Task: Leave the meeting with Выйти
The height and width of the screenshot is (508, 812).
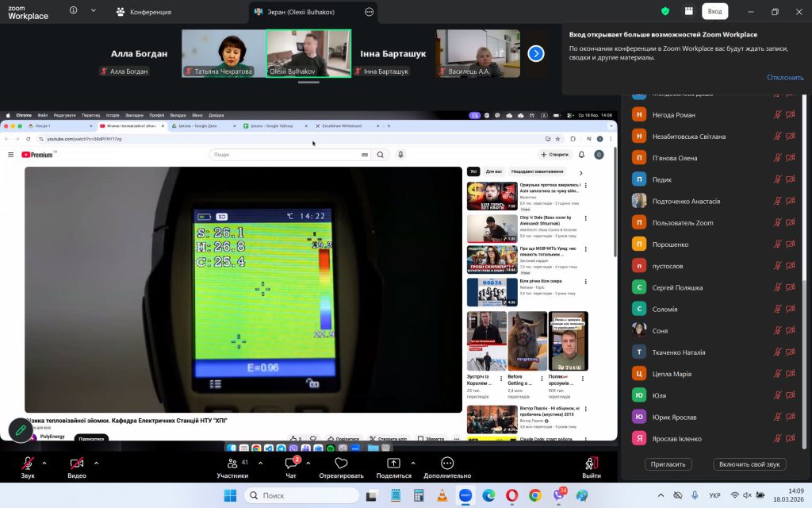Action: point(592,467)
